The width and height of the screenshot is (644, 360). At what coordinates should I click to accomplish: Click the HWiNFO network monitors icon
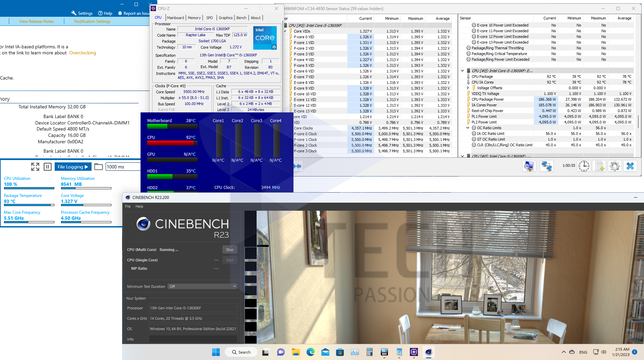tap(546, 166)
